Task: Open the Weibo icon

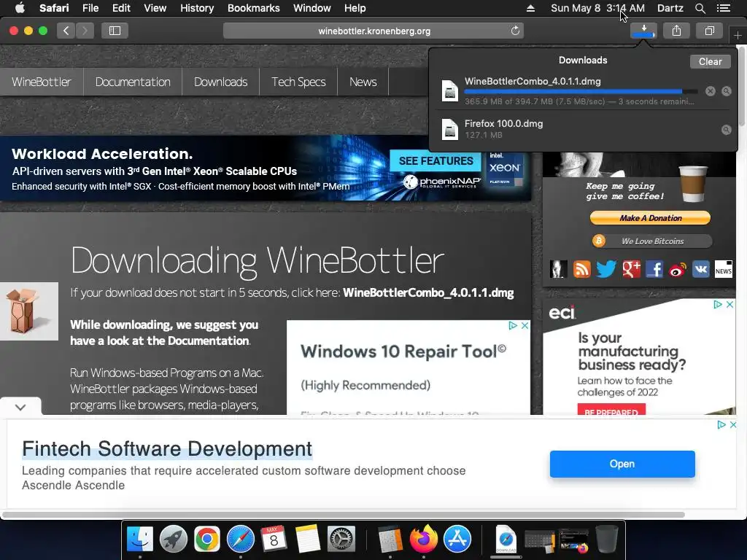Action: (678, 270)
